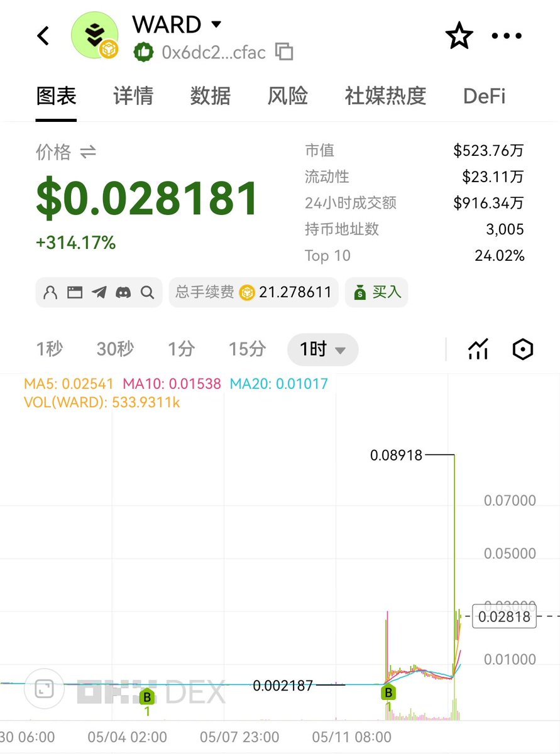This screenshot has width=560, height=754.
Task: Copy the contract address 0x6dc2...cfac
Action: pyautogui.click(x=284, y=52)
